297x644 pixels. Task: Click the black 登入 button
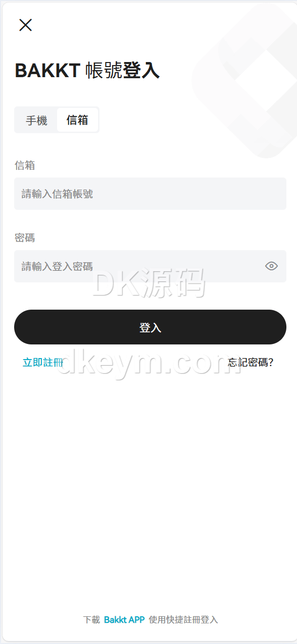pyautogui.click(x=150, y=327)
